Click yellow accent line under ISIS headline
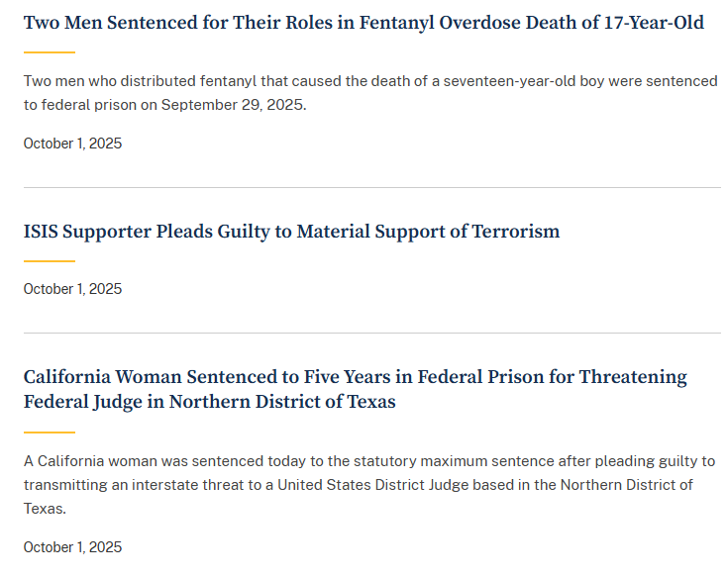728x578 pixels. click(50, 261)
